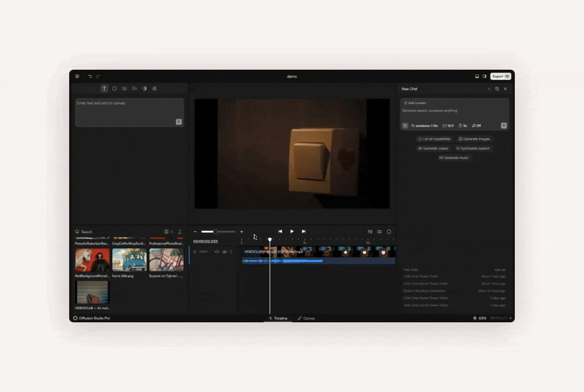Open chat history clock icon
The height and width of the screenshot is (392, 584).
pyautogui.click(x=497, y=89)
